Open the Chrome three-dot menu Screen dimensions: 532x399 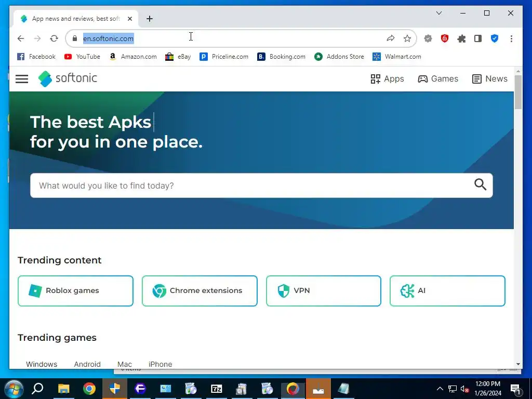click(511, 38)
